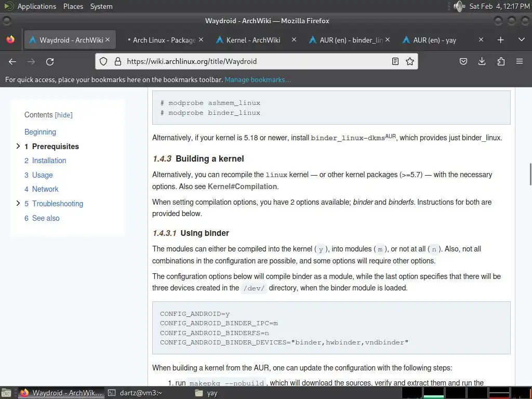Viewport: 532px width, 399px height.
Task: Open the Extensions puzzle icon
Action: (501, 61)
